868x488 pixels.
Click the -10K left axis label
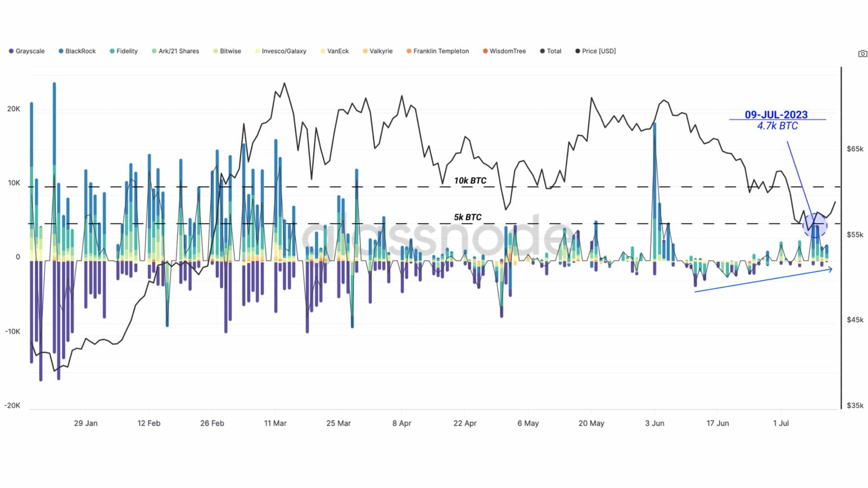click(12, 332)
